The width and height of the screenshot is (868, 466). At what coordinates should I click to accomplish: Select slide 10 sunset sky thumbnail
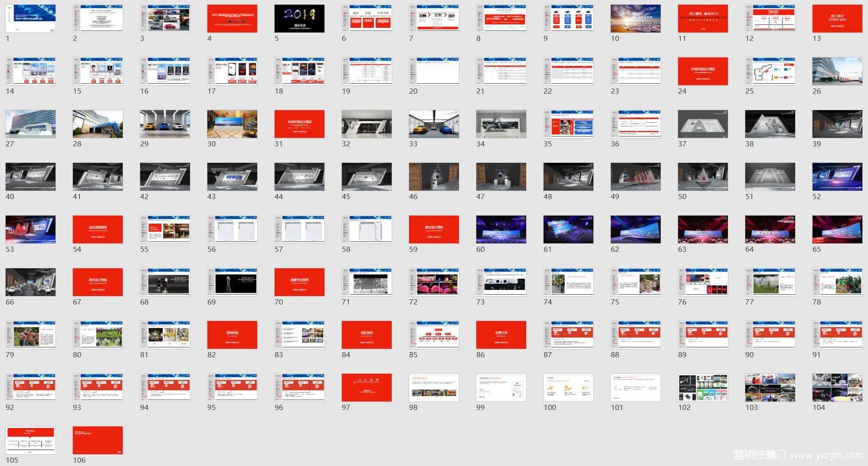[636, 19]
